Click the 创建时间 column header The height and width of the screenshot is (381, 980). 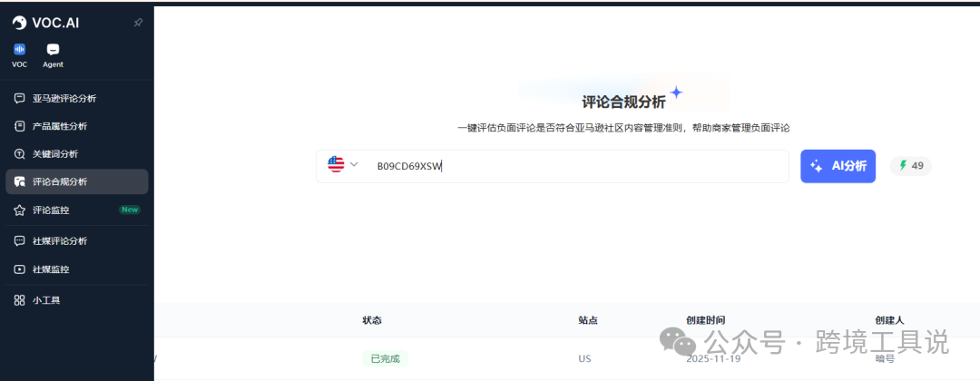click(706, 320)
